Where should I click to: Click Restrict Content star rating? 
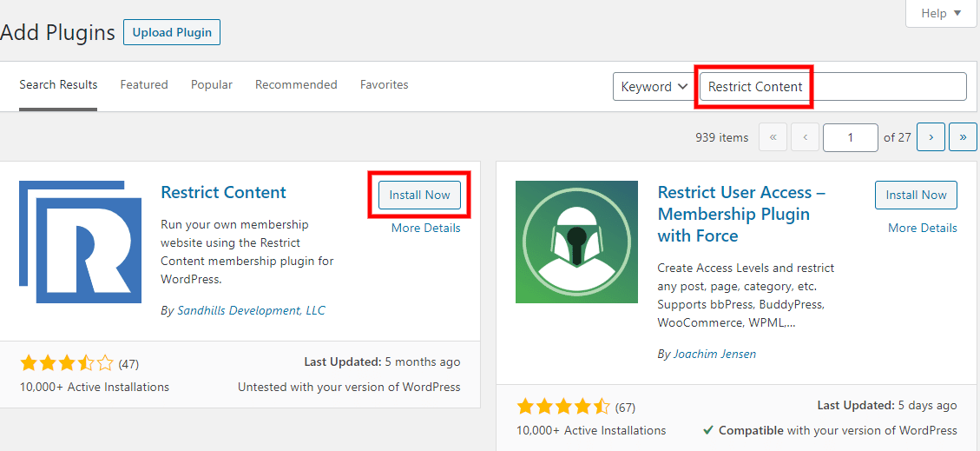click(67, 363)
